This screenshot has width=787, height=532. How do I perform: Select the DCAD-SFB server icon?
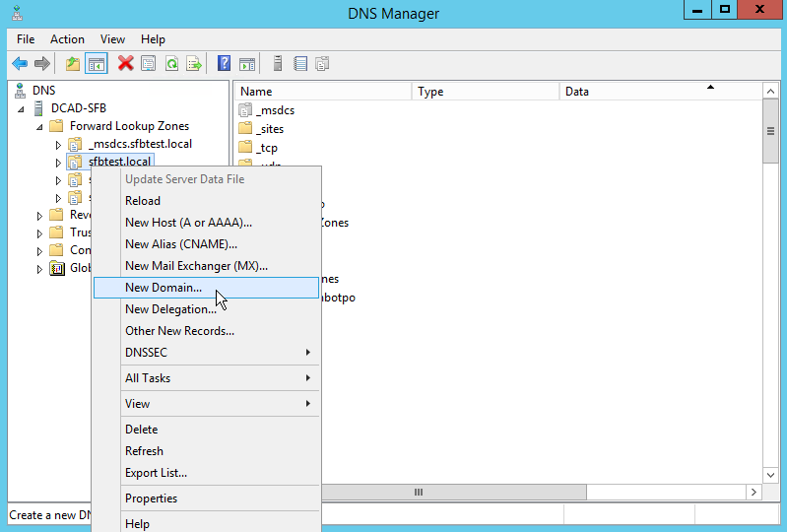(x=38, y=108)
